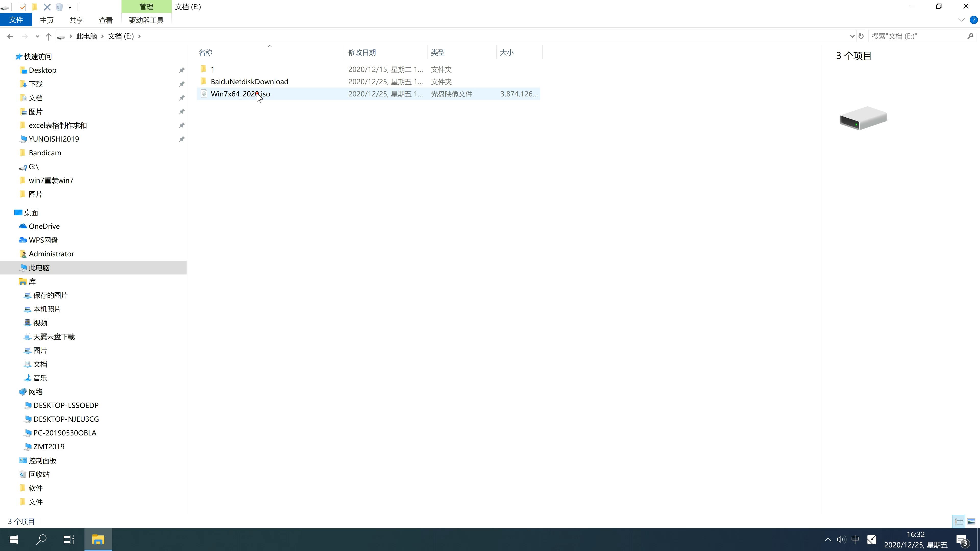Click the large icon view toggle
The image size is (980, 551).
tap(971, 521)
